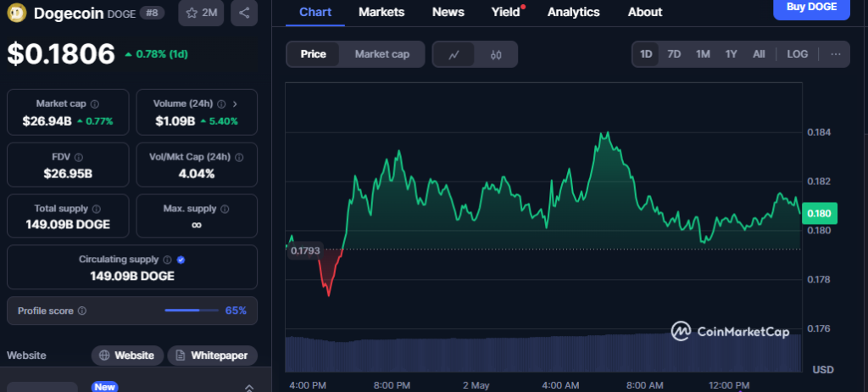Click the New badge label

point(104,387)
